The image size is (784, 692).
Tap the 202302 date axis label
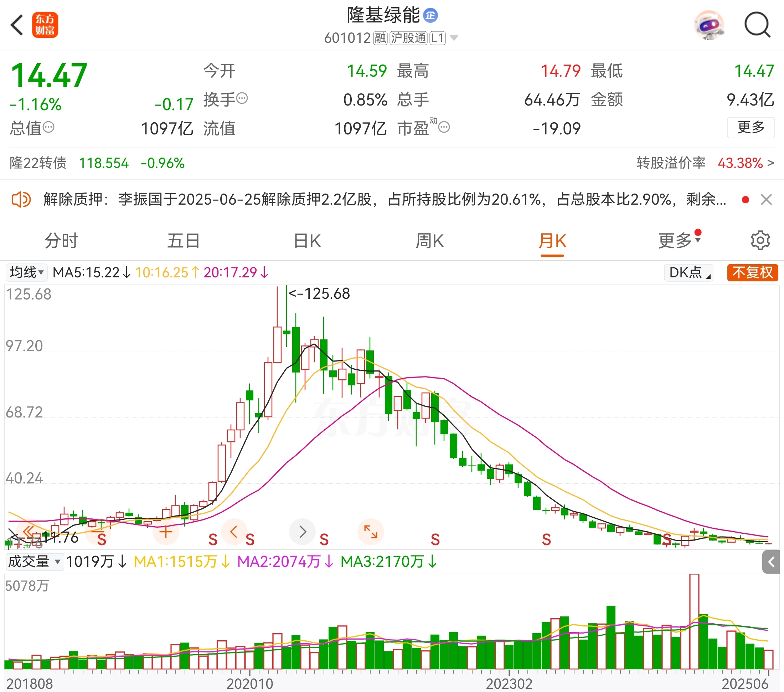click(509, 684)
